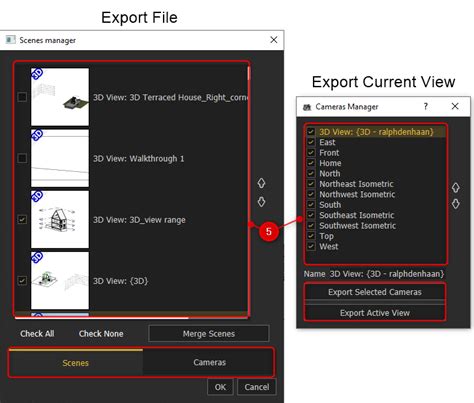Click the 3D View: {3D} scene thumbnail

click(60, 280)
